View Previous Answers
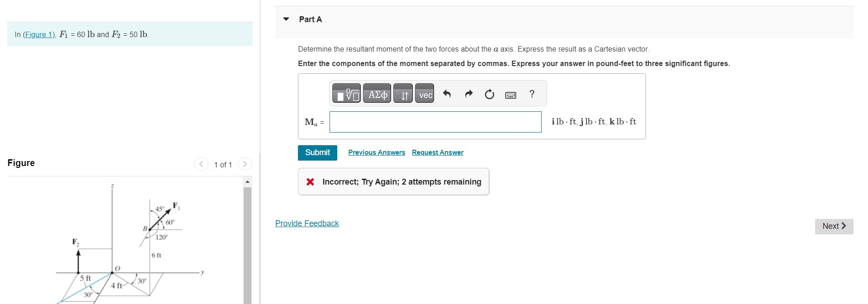 pyautogui.click(x=377, y=152)
